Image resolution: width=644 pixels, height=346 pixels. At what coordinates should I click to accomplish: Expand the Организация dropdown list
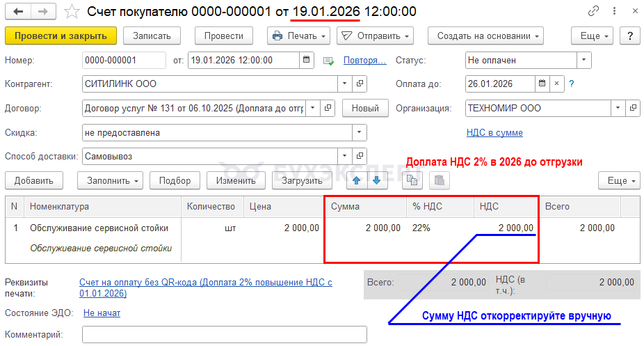(618, 108)
